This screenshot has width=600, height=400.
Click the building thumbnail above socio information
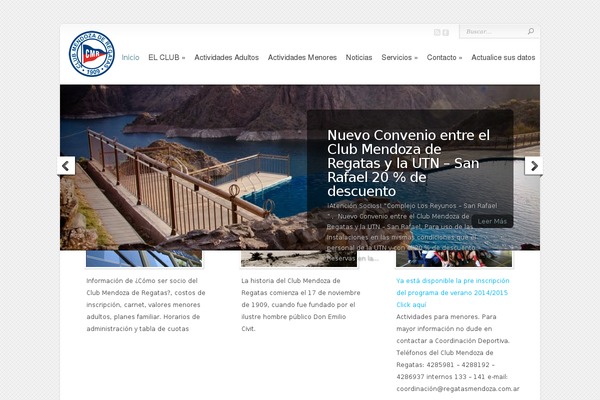pos(144,259)
